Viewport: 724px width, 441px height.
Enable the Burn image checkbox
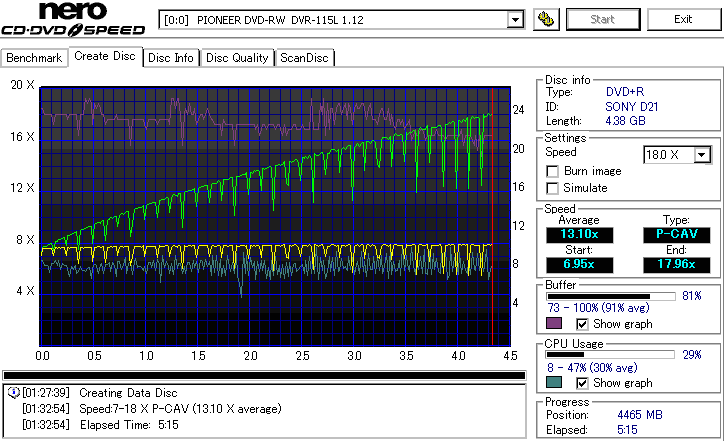(552, 171)
